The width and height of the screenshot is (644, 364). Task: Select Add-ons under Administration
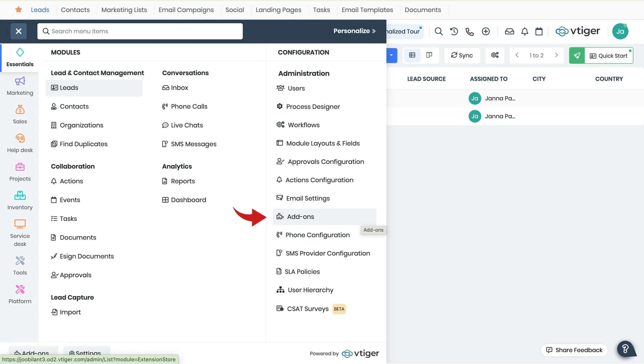300,217
